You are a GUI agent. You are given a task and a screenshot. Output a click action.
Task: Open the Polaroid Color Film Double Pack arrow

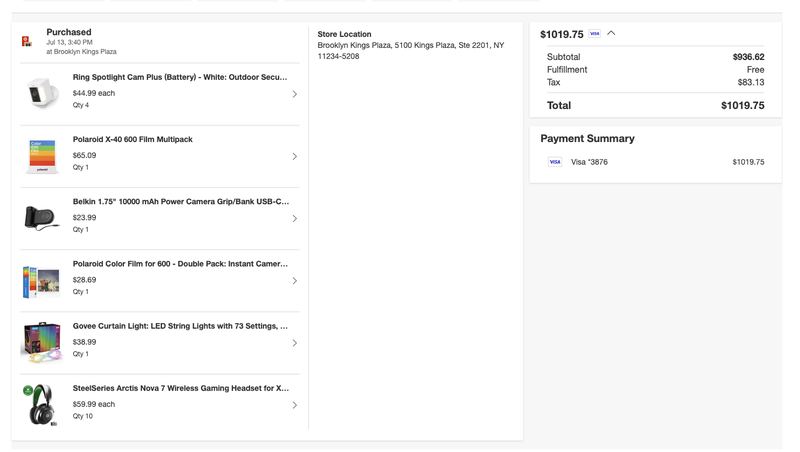click(294, 281)
